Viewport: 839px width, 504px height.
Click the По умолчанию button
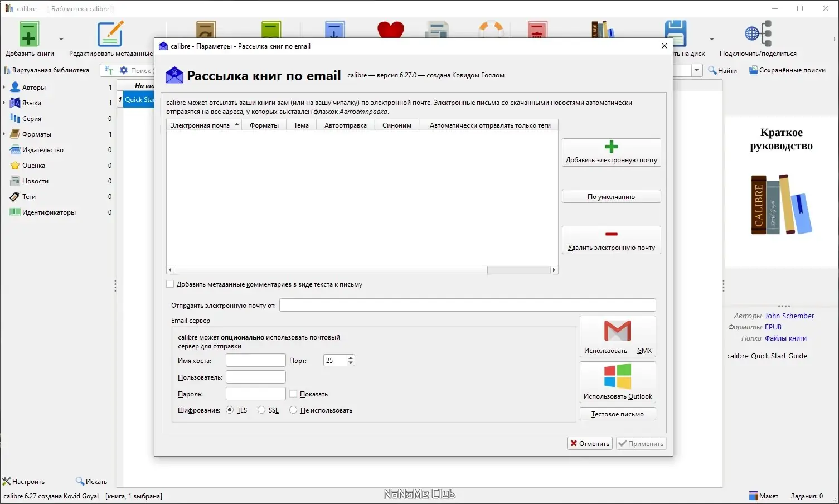coord(612,197)
